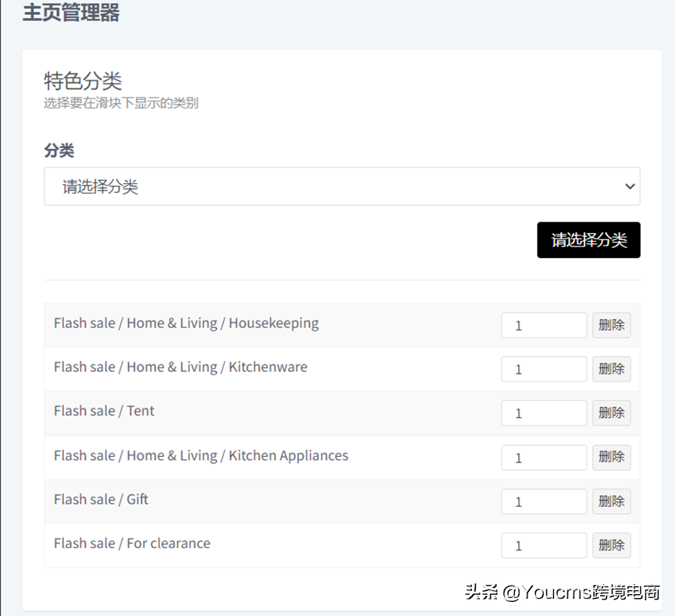This screenshot has height=616, width=675.
Task: Delete the For clearance category row
Action: tap(611, 546)
